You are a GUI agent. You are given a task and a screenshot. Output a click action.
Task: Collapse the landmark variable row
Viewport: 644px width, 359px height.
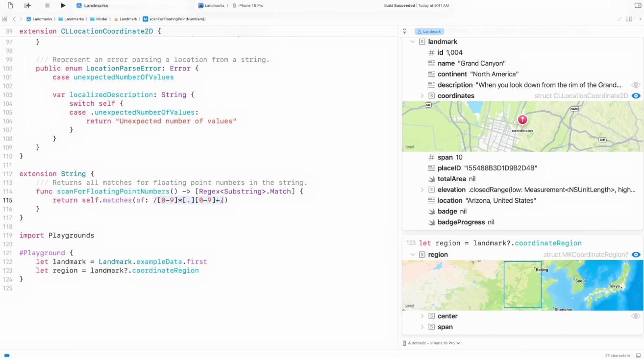coord(413,42)
